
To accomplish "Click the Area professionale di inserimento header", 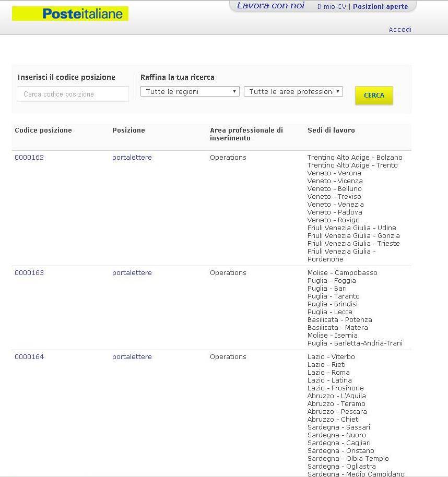I will 246,134.
